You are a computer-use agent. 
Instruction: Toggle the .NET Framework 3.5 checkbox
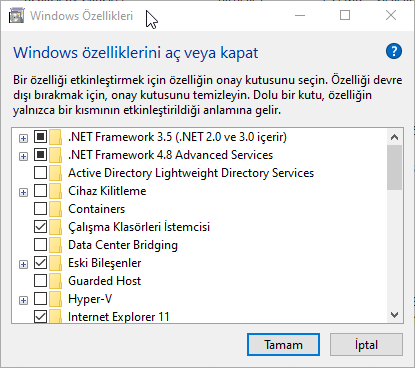click(x=40, y=137)
